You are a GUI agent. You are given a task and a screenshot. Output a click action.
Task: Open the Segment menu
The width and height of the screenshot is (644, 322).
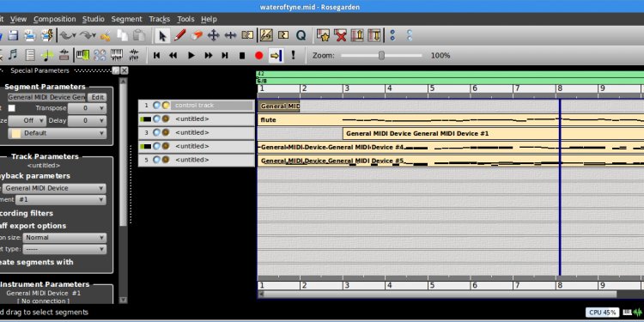126,19
